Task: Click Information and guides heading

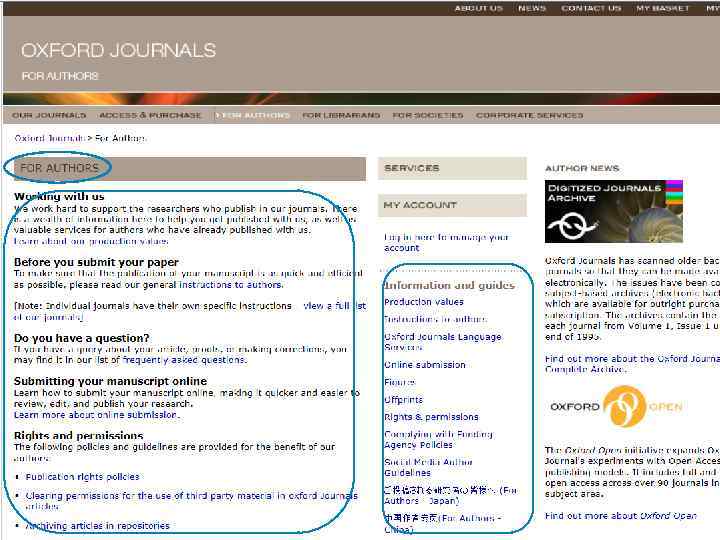Action: [x=450, y=285]
